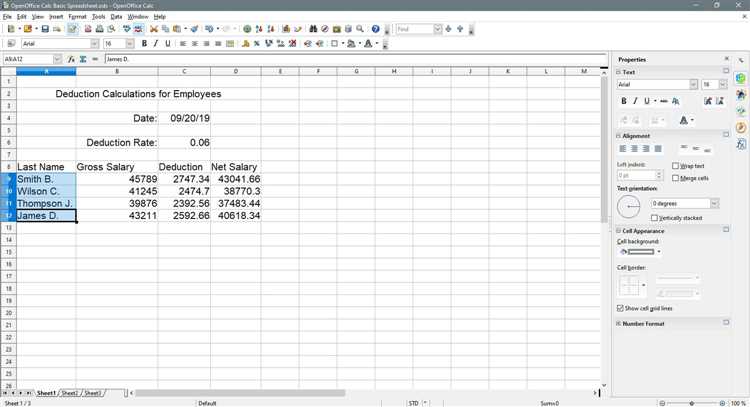Click strikethrough icon in Properties Text panel
750x407 pixels.
[x=663, y=101]
